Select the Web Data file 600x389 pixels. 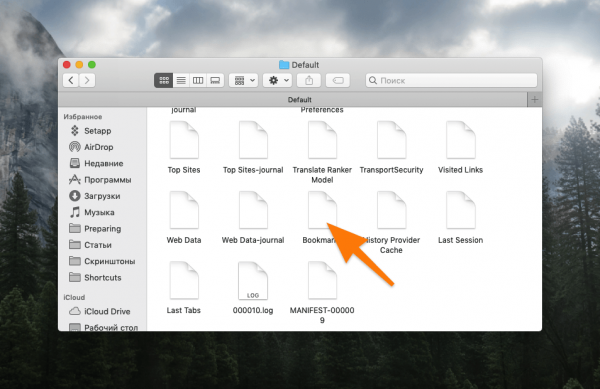click(184, 217)
